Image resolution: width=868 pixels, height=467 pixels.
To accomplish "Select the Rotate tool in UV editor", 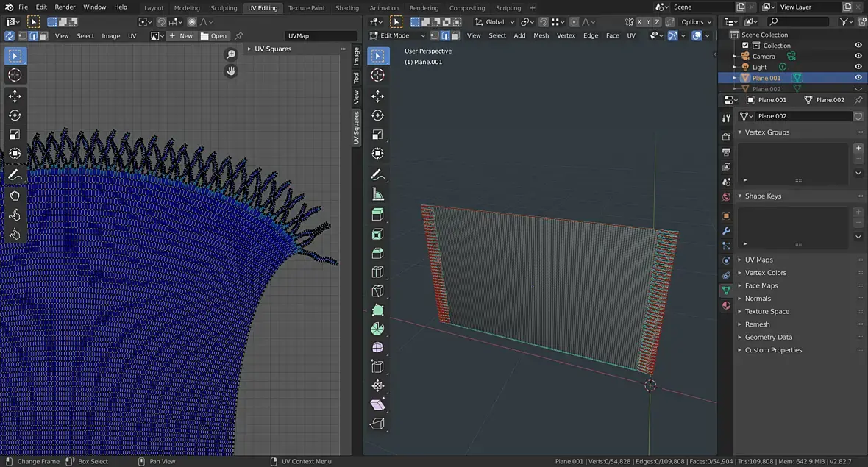I will [15, 115].
